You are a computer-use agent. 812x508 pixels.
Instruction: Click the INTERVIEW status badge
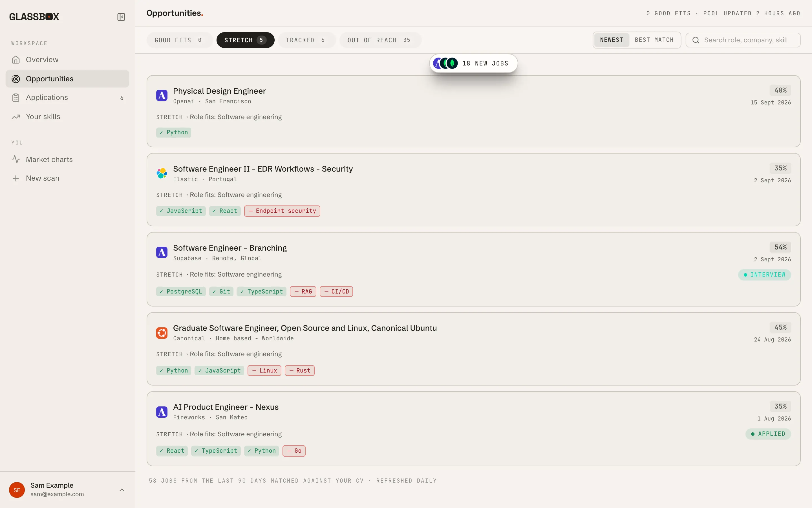tap(764, 275)
